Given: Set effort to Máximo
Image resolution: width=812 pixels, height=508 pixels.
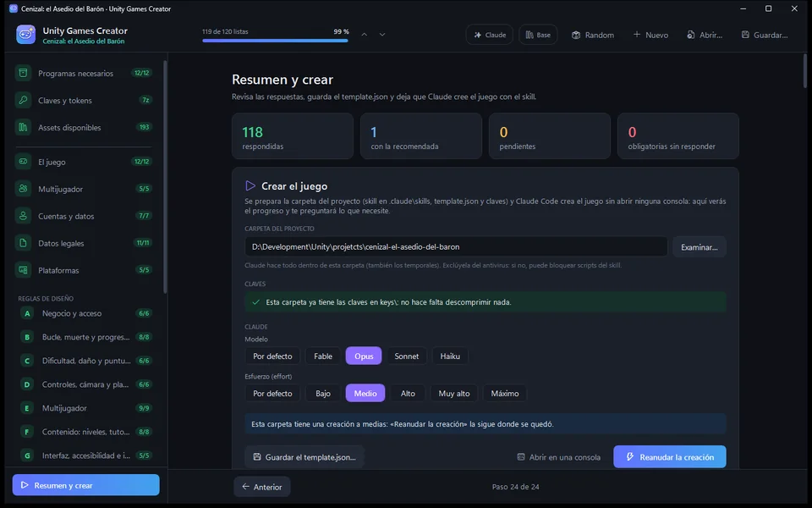Looking at the screenshot, I should 504,394.
